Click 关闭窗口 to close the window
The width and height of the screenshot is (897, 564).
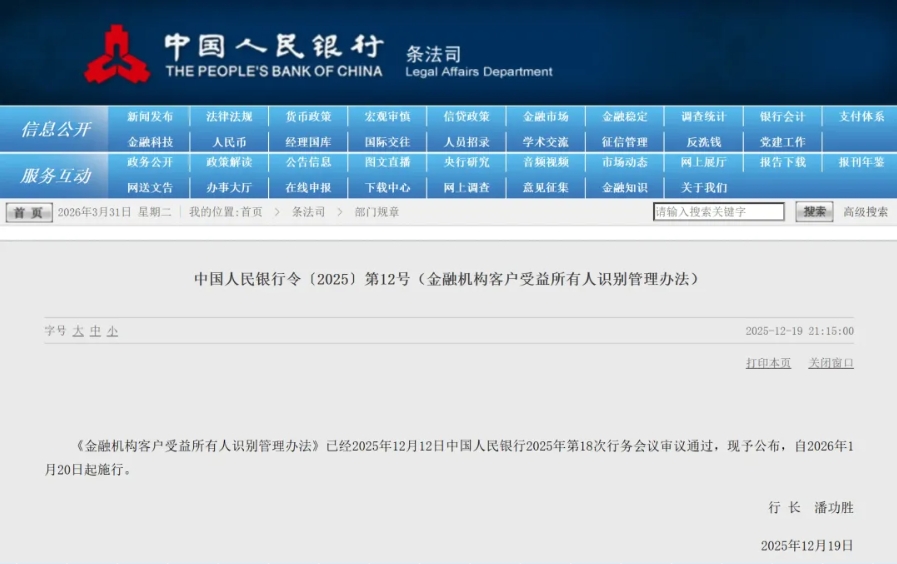point(831,363)
